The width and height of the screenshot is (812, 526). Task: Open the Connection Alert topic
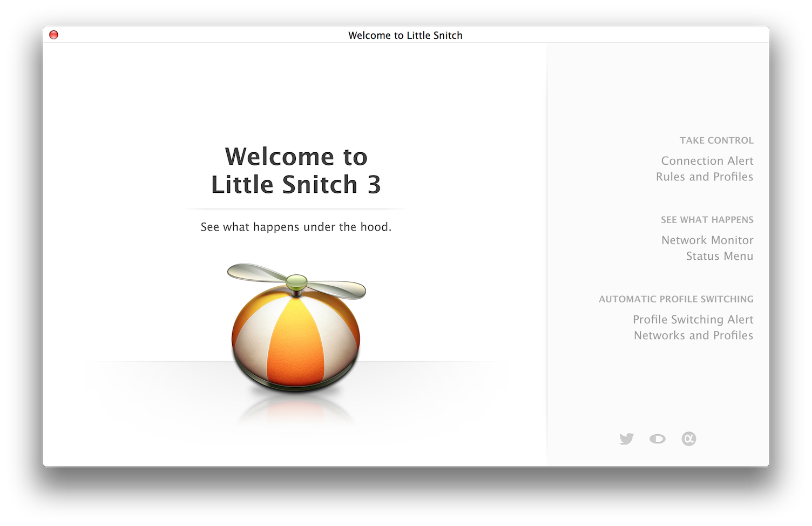(707, 161)
